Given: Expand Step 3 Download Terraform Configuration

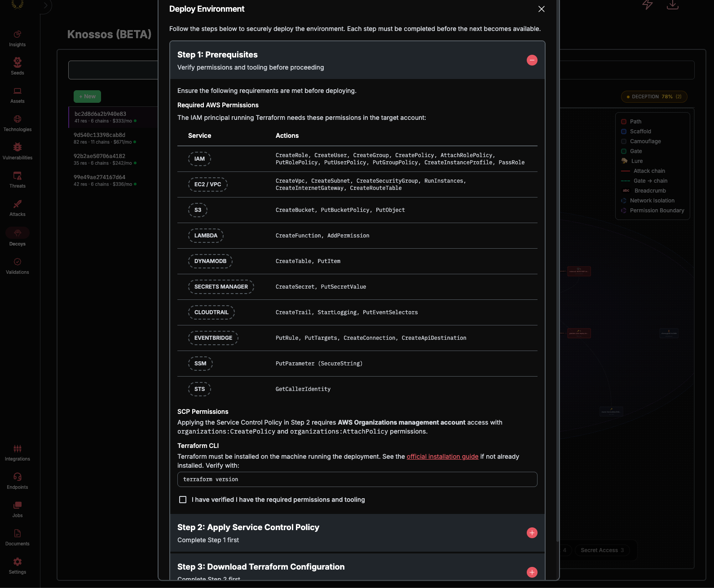Looking at the screenshot, I should 532,572.
